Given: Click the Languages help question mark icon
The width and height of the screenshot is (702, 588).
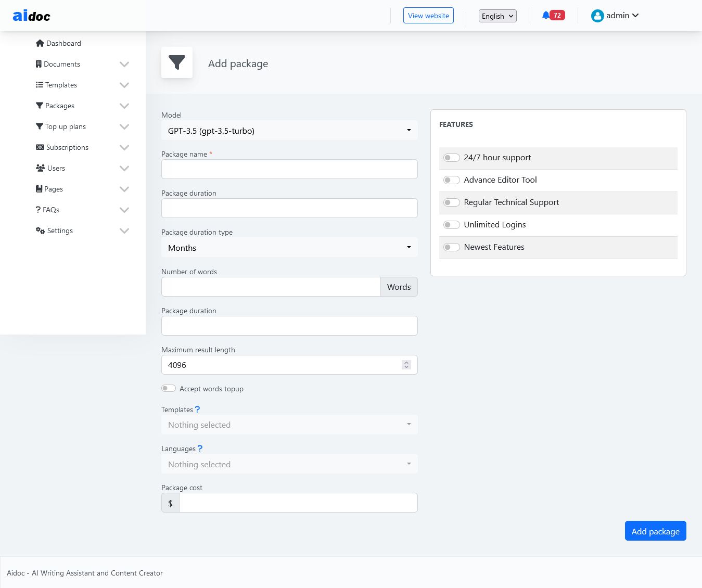Looking at the screenshot, I should click(200, 449).
